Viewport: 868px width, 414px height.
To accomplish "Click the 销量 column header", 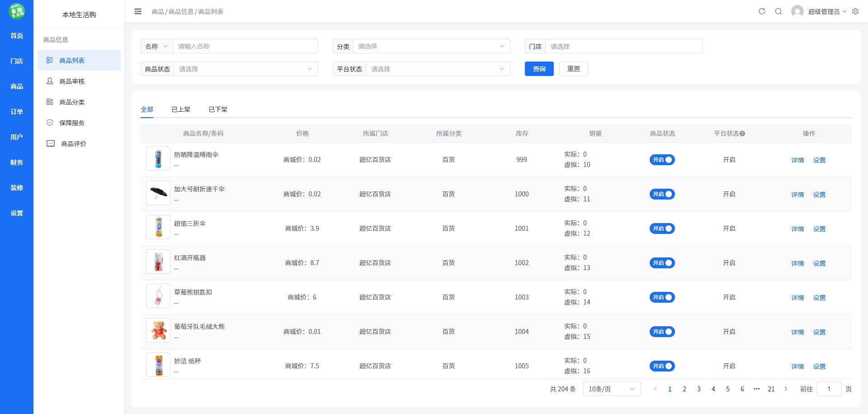I will point(595,133).
